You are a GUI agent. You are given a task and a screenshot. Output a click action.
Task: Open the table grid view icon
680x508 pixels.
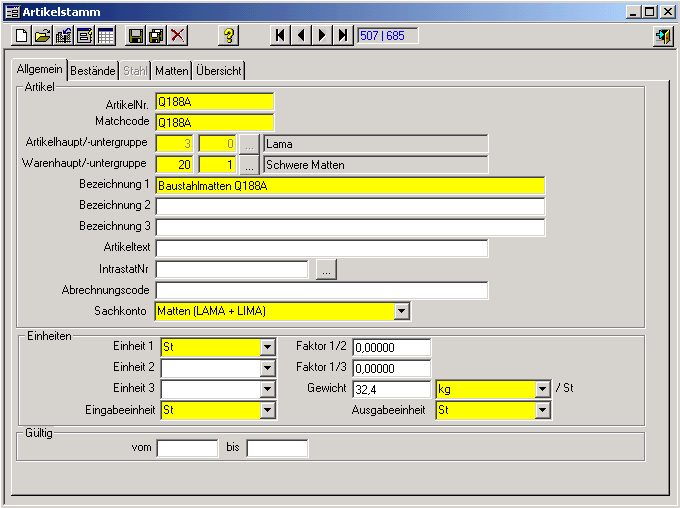click(x=106, y=36)
